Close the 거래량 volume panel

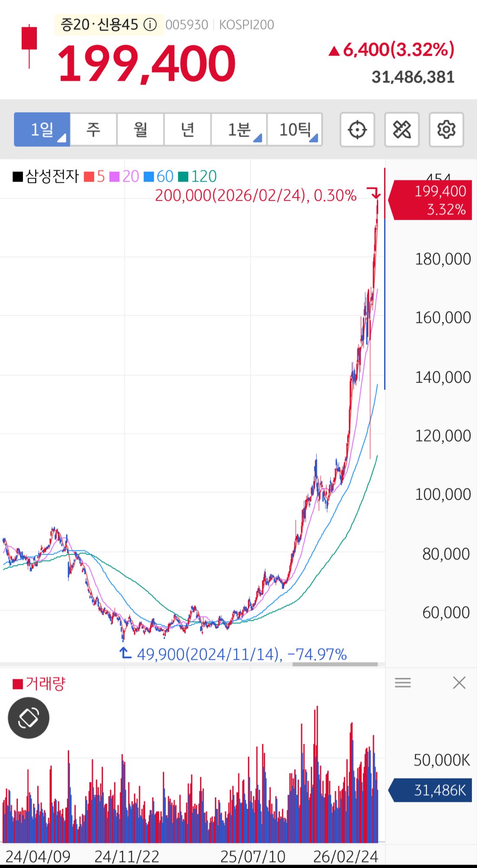pos(459,683)
